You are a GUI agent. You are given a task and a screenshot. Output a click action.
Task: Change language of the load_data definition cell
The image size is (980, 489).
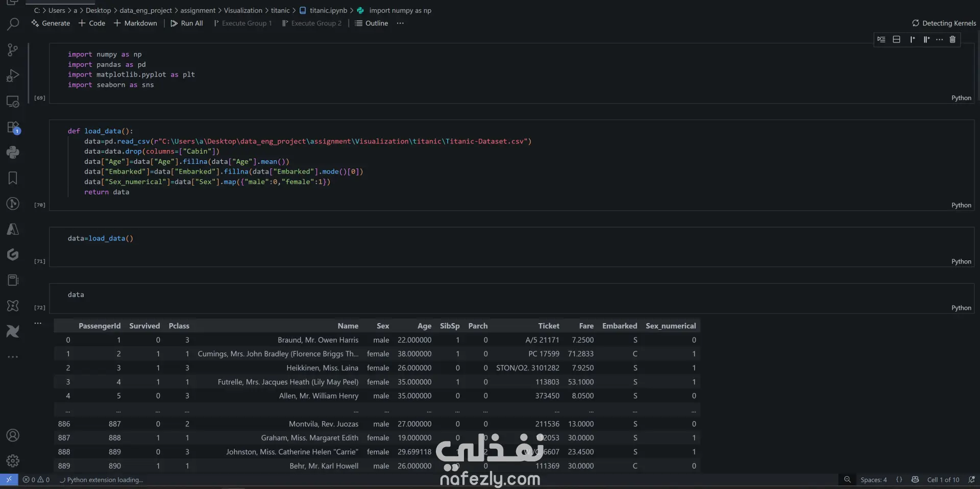click(961, 205)
